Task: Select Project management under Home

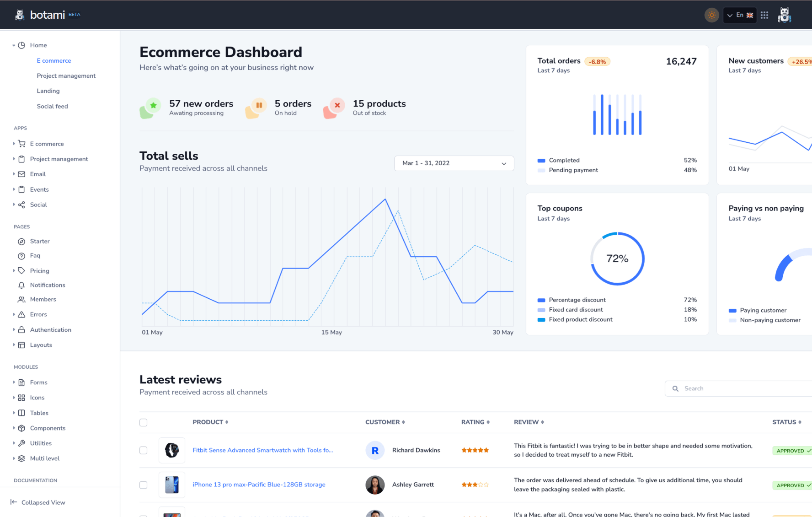Action: tap(66, 76)
